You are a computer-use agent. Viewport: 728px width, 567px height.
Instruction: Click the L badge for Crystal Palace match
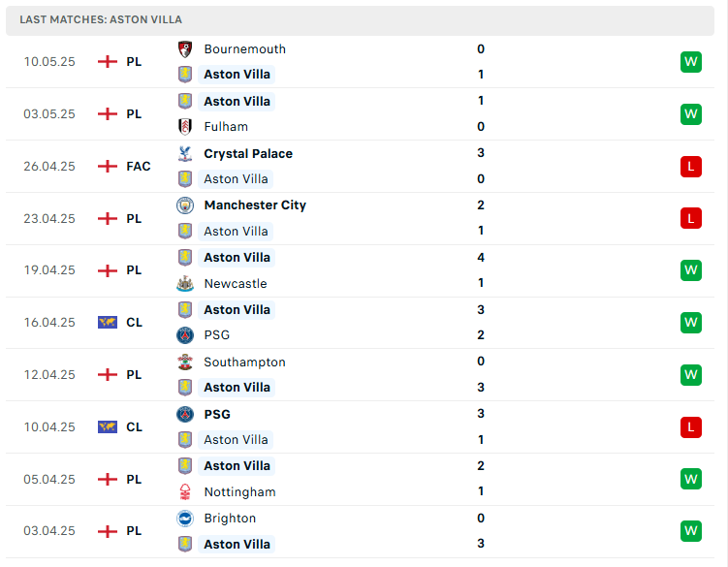[690, 167]
